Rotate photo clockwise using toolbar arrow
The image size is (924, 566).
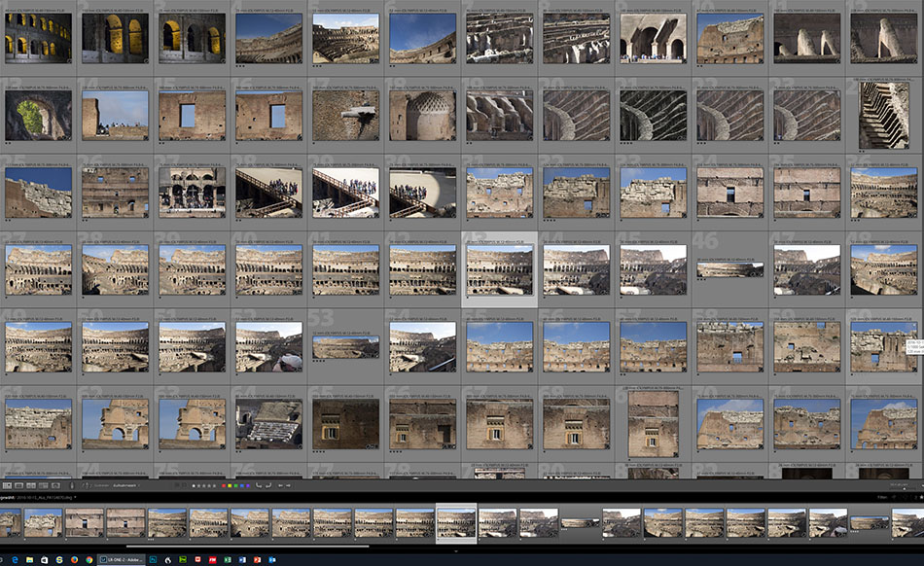[x=268, y=485]
